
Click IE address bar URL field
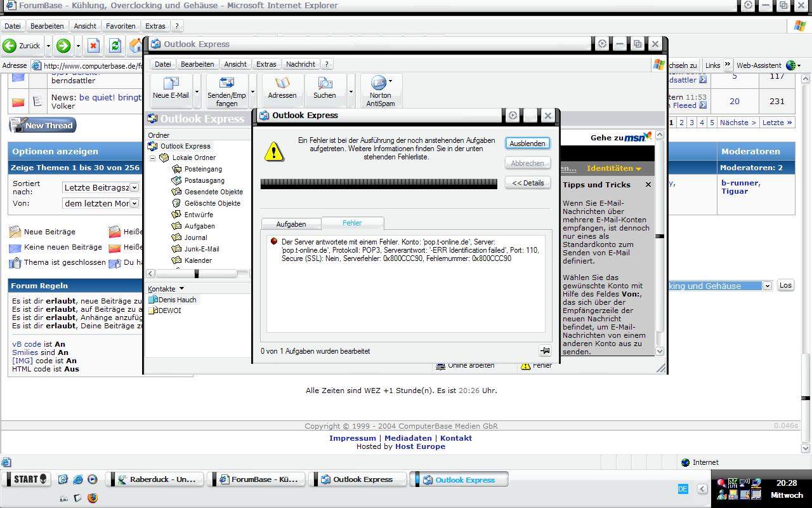[92, 65]
